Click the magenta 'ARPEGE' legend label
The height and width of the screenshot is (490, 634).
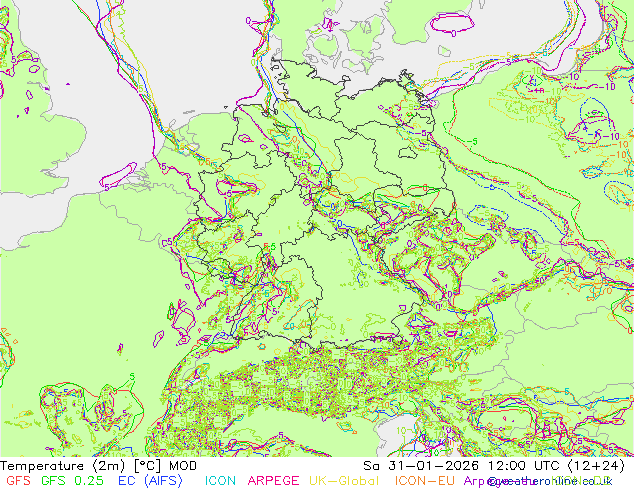coord(273,481)
